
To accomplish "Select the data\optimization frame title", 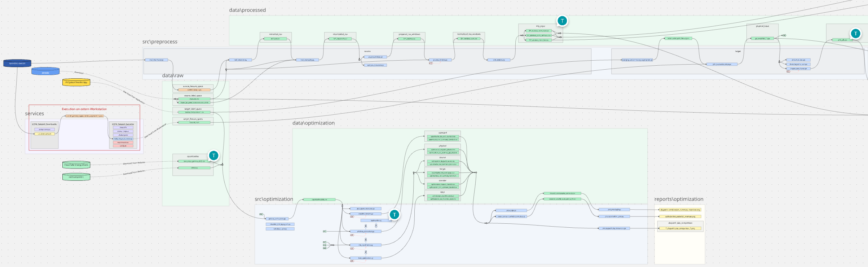I will click(313, 123).
